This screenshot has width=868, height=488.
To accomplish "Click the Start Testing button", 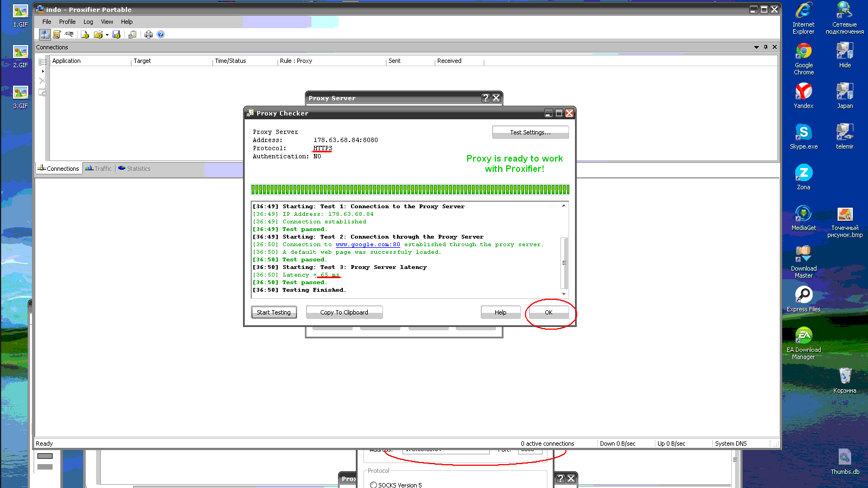I will click(273, 312).
